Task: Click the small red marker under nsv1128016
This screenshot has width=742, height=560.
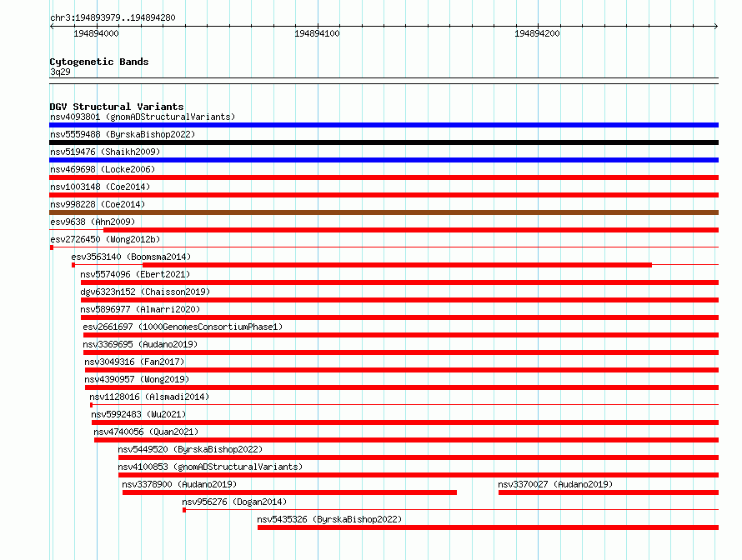Action: pyautogui.click(x=92, y=405)
